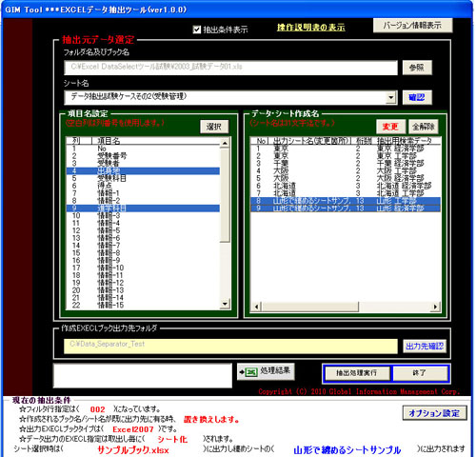Click the sheet list right scroll arrow
476x457 pixels.
coord(435,307)
